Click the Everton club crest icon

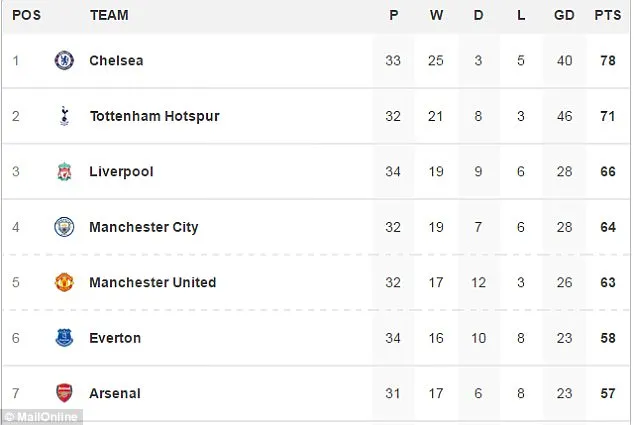click(x=65, y=338)
